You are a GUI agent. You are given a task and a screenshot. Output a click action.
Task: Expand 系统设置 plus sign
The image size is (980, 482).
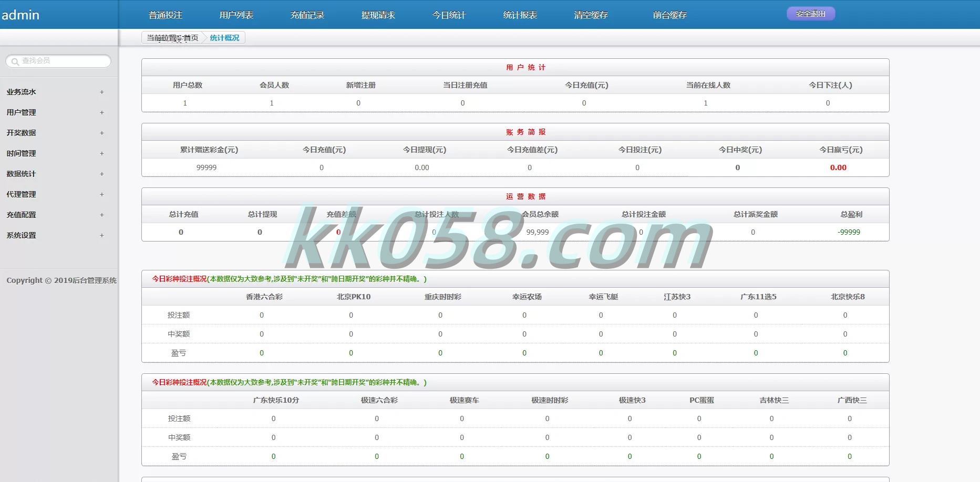(102, 235)
